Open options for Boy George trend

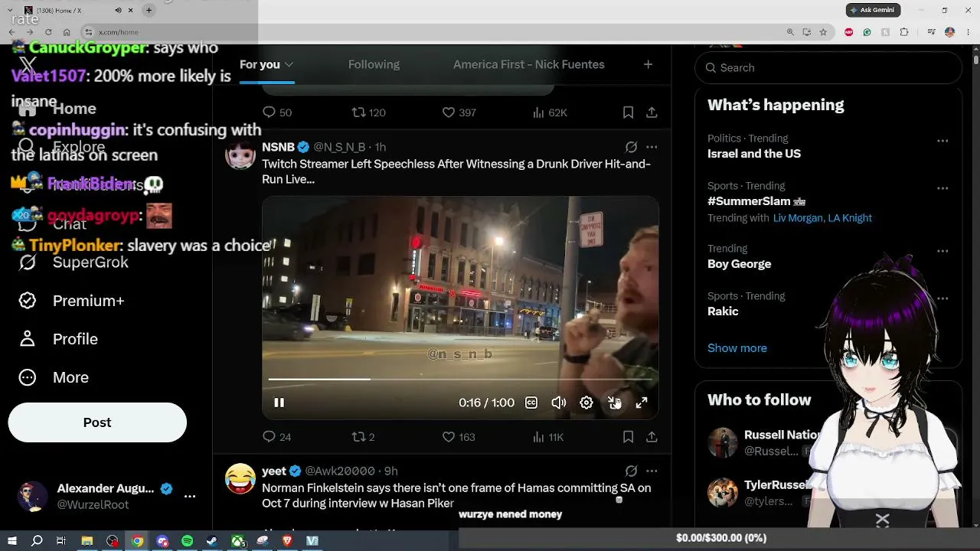click(x=942, y=251)
